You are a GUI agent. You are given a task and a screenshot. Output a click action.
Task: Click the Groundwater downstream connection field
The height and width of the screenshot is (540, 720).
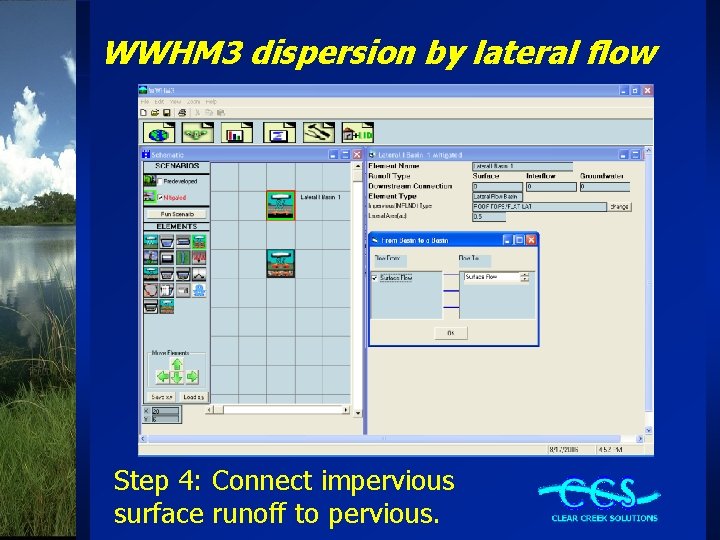point(605,187)
